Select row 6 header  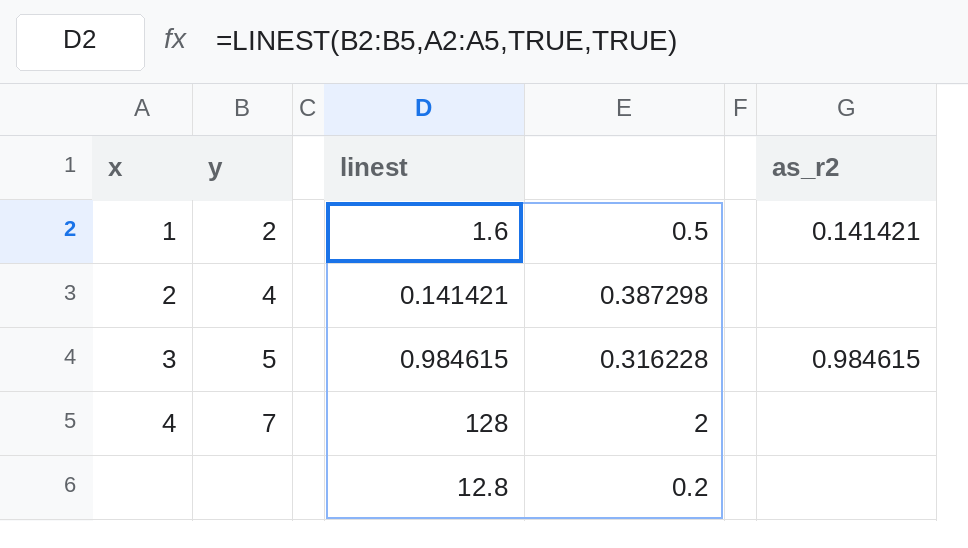[x=46, y=488]
